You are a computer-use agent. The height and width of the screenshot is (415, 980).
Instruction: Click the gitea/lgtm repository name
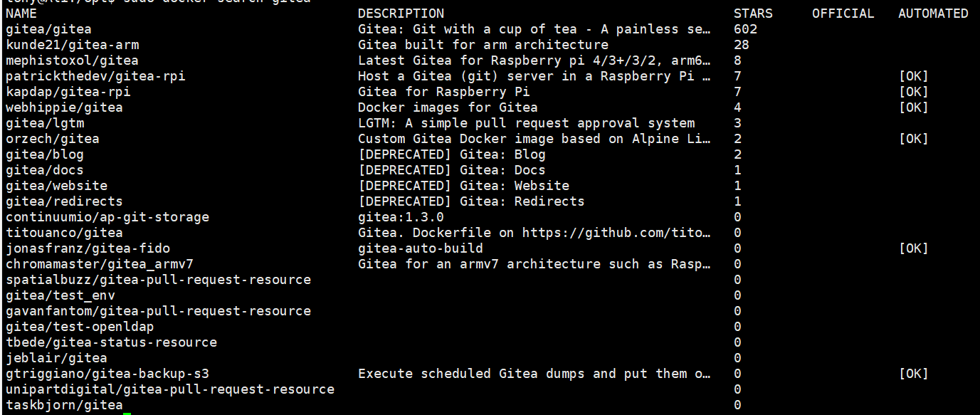click(x=45, y=123)
